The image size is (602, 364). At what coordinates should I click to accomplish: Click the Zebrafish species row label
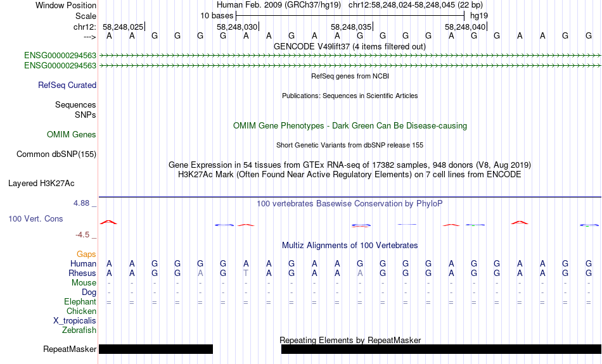[79, 330]
